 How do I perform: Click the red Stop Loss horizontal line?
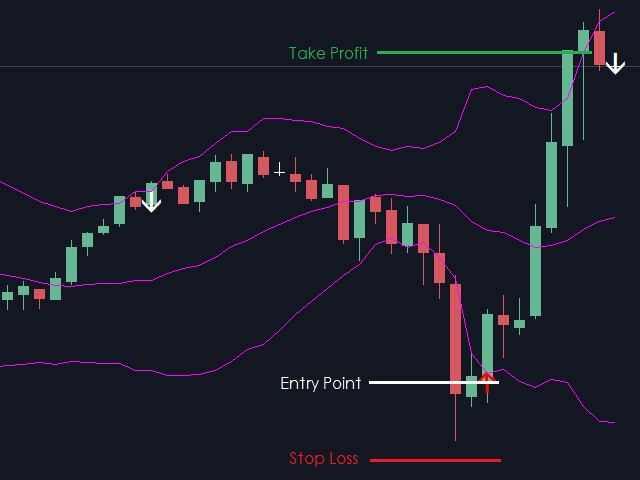[435, 460]
